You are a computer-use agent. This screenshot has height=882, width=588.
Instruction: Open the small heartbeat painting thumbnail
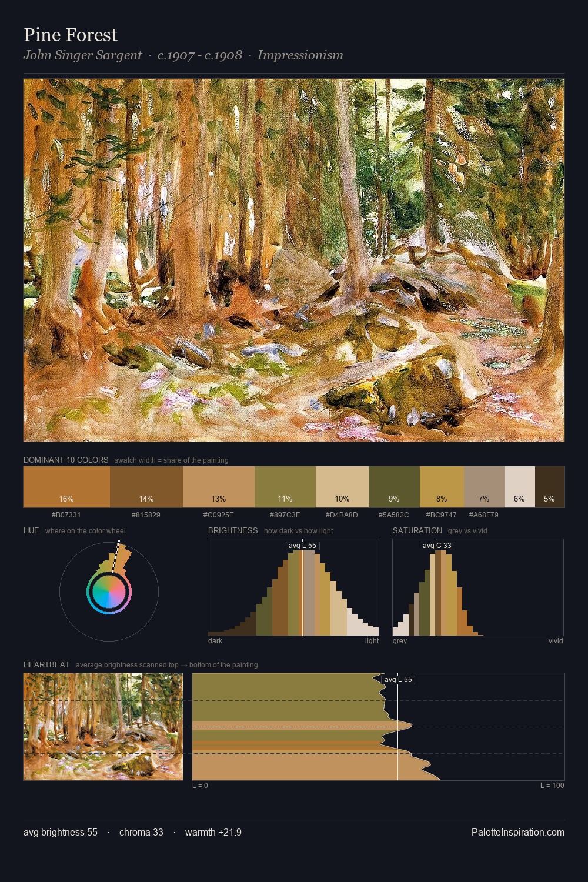click(x=103, y=727)
